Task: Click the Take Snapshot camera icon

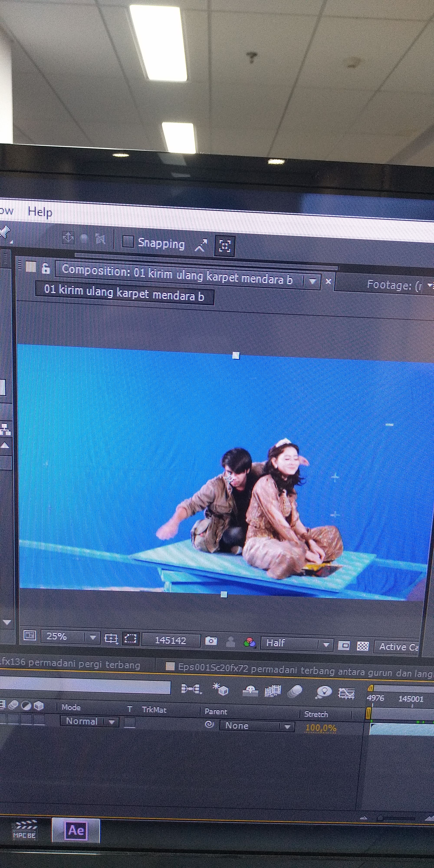Action: coord(211,641)
